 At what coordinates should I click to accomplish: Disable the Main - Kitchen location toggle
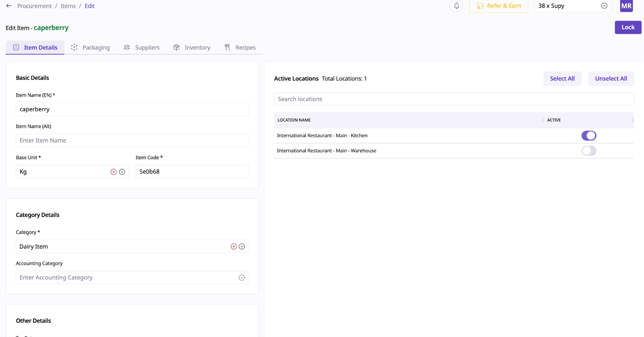click(x=588, y=136)
